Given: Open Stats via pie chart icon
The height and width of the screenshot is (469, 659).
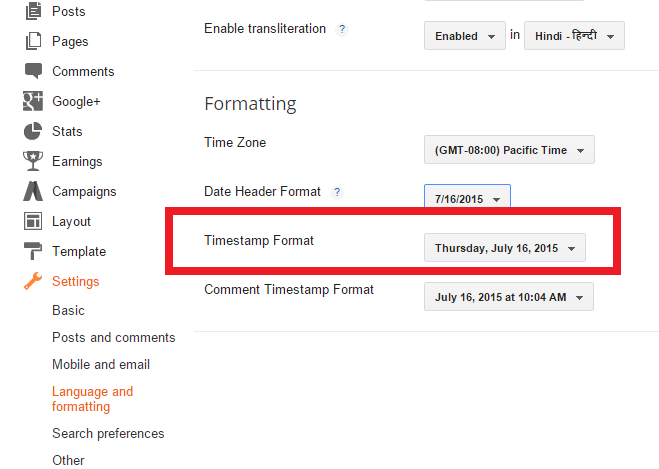Looking at the screenshot, I should [33, 132].
